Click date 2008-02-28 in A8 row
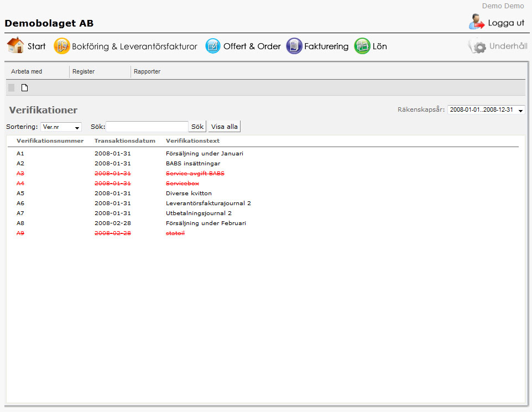The image size is (532, 412). tap(113, 223)
